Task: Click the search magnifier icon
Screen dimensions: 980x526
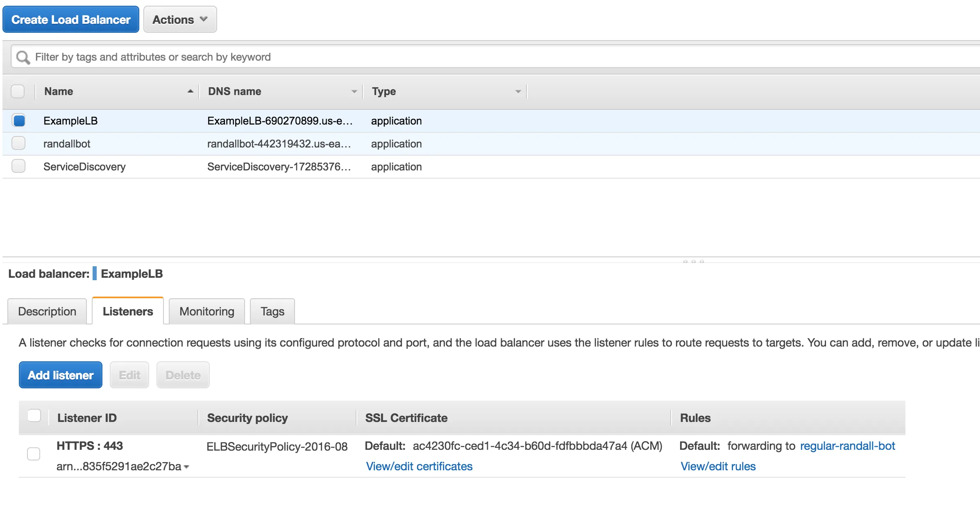Action: point(23,57)
